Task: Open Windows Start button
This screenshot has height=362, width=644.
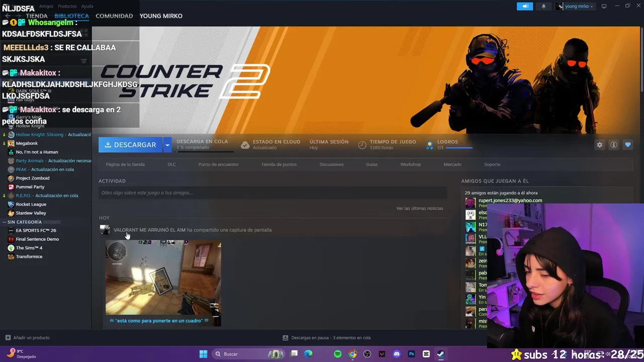Action: [x=203, y=354]
